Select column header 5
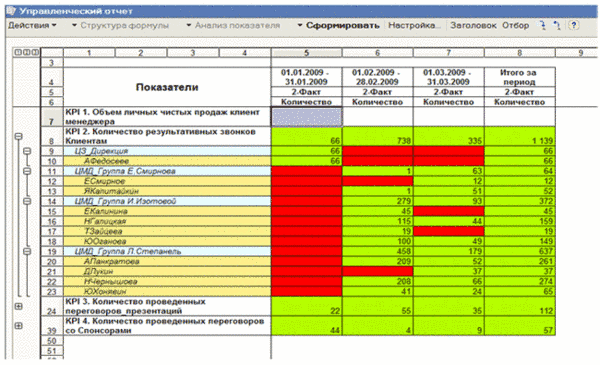This screenshot has width=600, height=365. [x=307, y=53]
